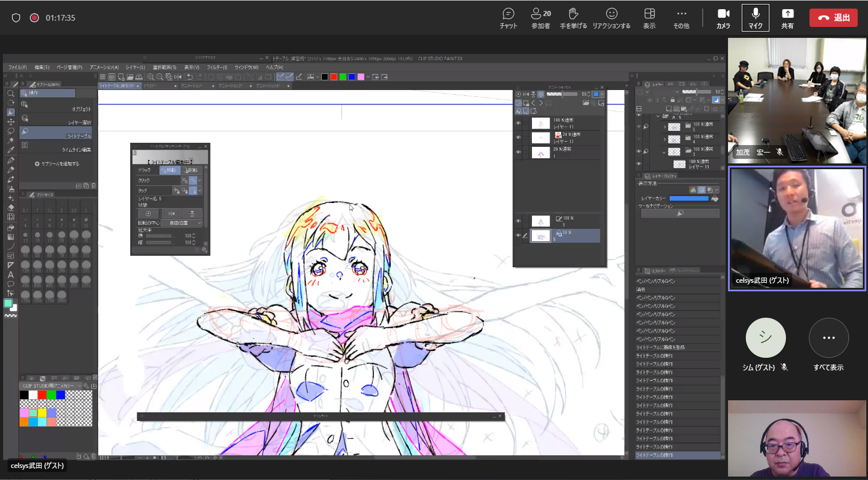The height and width of the screenshot is (480, 868).
Task: Open rotation center dropdown 自由位置
Action: (182, 223)
